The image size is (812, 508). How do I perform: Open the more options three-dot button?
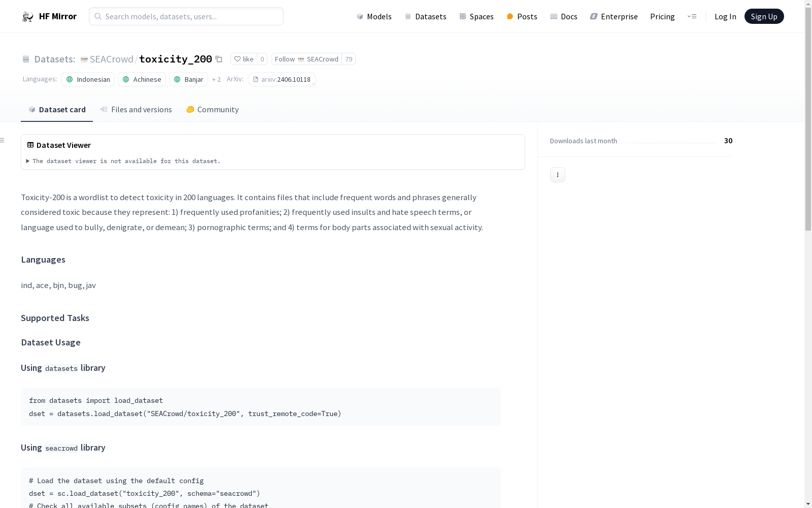[x=558, y=175]
